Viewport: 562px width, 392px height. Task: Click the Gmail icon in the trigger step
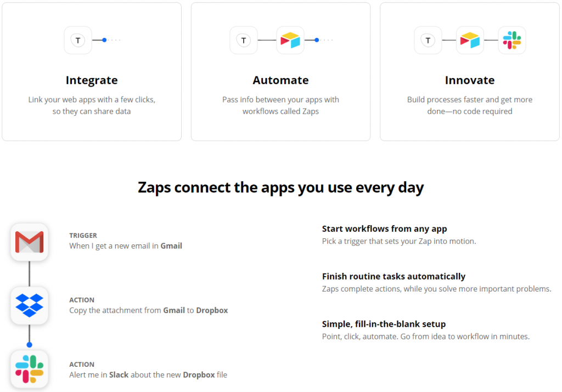click(x=30, y=242)
